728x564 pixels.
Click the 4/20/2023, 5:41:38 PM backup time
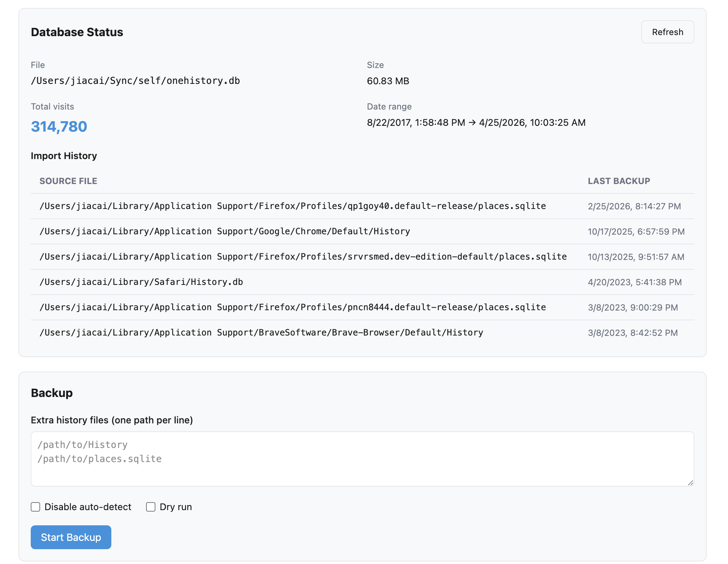tap(635, 282)
